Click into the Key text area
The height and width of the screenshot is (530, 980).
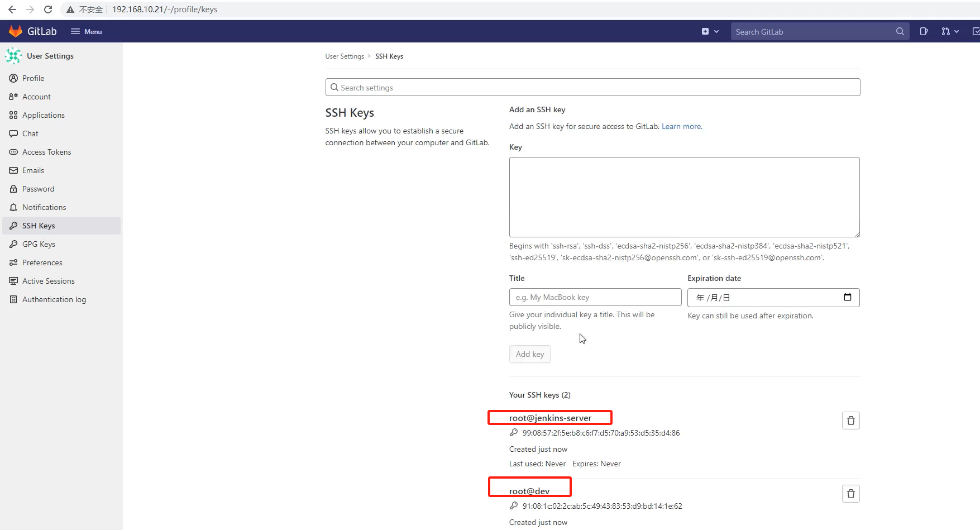coord(684,197)
